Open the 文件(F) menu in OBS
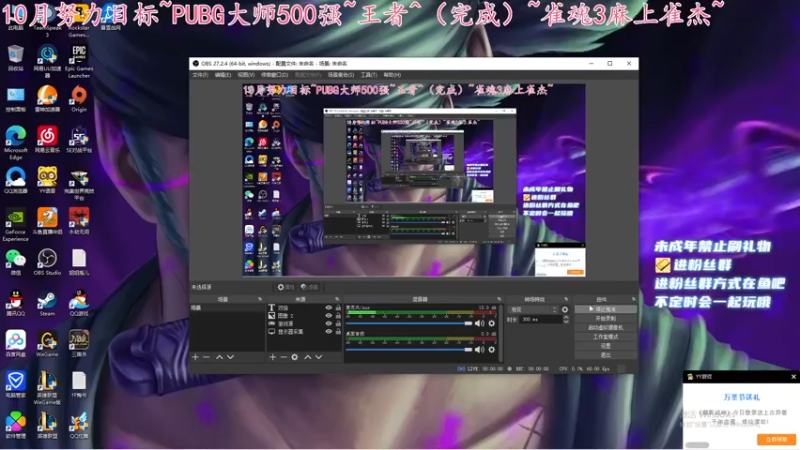This screenshot has height=450, width=800. [x=200, y=75]
